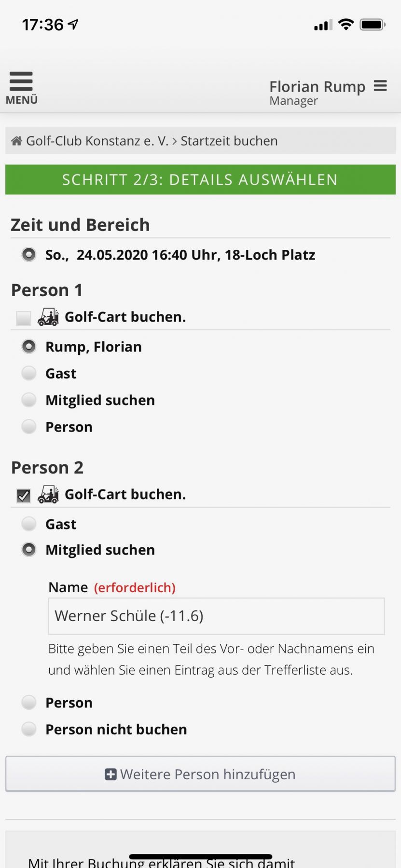The image size is (401, 868).
Task: Tap the battery status icon
Action: coord(373,25)
